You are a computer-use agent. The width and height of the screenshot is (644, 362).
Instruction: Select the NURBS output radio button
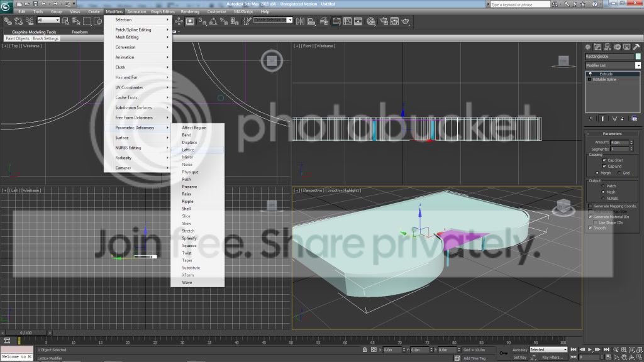pos(603,198)
